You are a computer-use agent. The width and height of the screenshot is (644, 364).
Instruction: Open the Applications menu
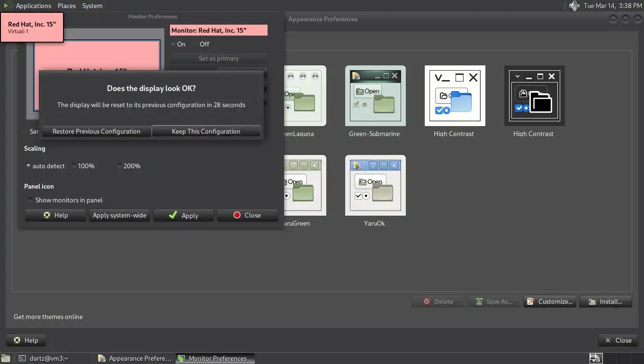pos(33,6)
